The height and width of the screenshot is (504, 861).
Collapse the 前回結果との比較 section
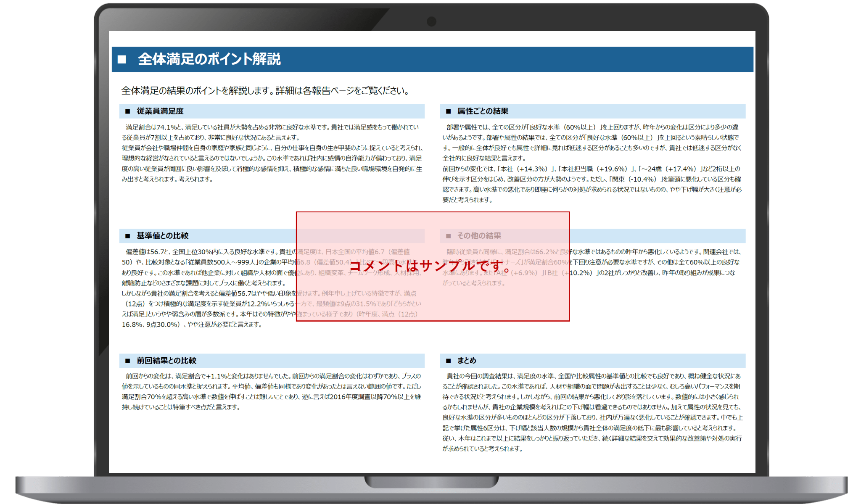(272, 360)
